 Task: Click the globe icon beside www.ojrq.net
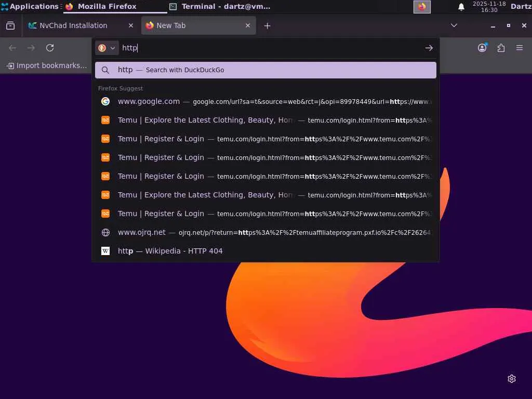click(x=105, y=232)
